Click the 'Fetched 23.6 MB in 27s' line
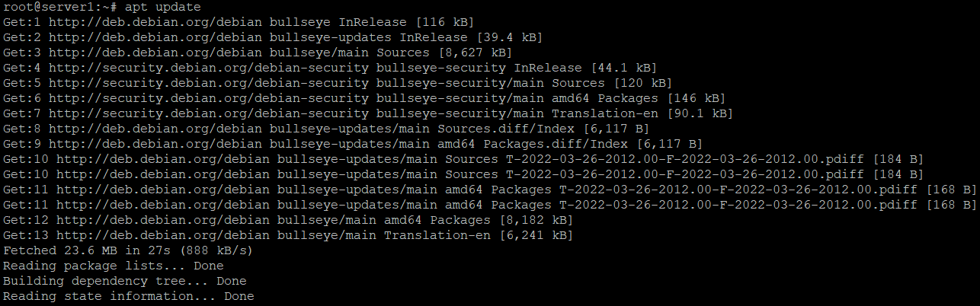The height and width of the screenshot is (306, 980). pos(128,250)
